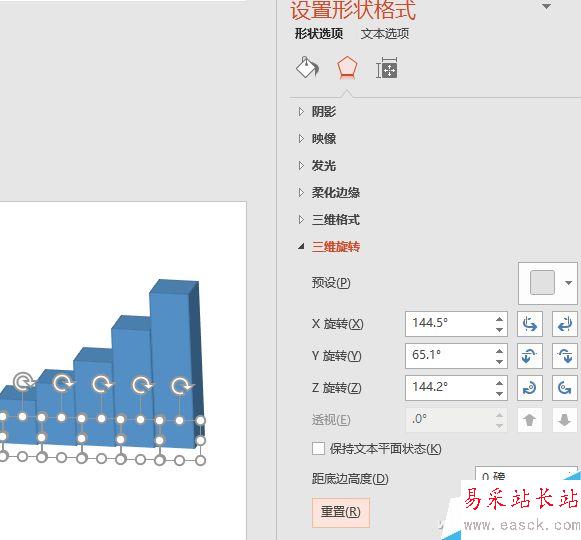Screen dimensions: 581x540
Task: Open the pane options arrow near the title
Action: [x=547, y=6]
